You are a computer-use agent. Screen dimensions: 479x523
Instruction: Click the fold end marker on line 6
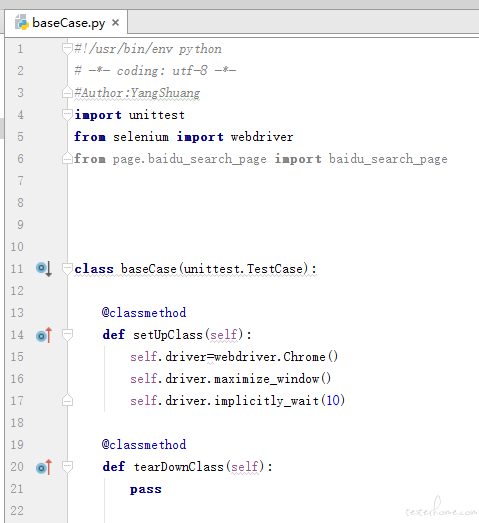(x=67, y=158)
